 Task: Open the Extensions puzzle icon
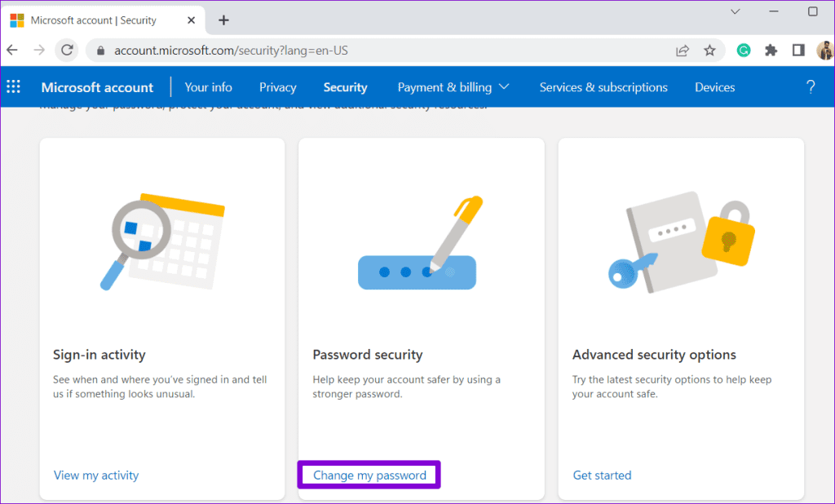pyautogui.click(x=771, y=51)
